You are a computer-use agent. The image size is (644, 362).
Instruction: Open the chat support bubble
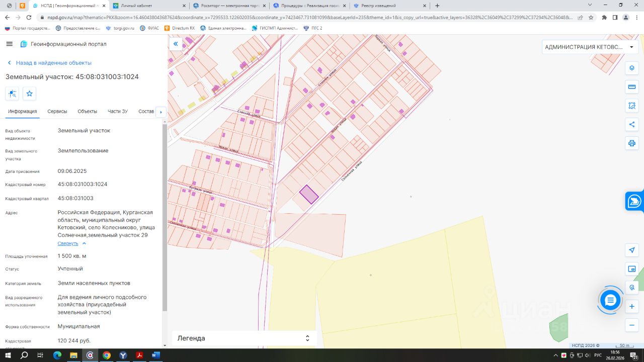coord(610,301)
